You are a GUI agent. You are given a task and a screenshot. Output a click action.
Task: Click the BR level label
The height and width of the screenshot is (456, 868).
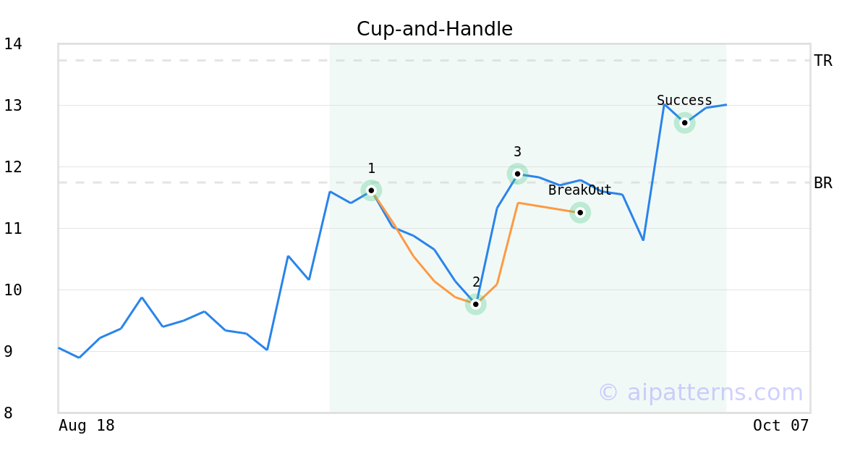[822, 183]
